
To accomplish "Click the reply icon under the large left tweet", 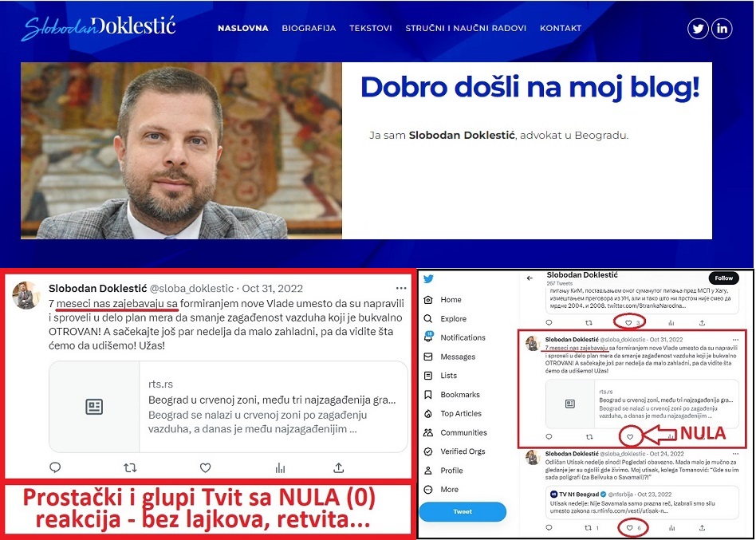I will pos(55,467).
